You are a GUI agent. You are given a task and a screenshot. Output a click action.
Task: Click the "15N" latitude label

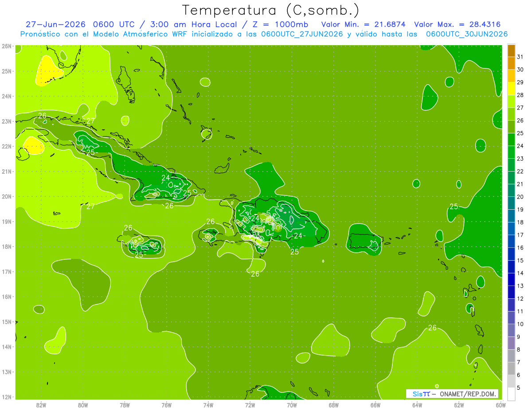click(x=6, y=321)
